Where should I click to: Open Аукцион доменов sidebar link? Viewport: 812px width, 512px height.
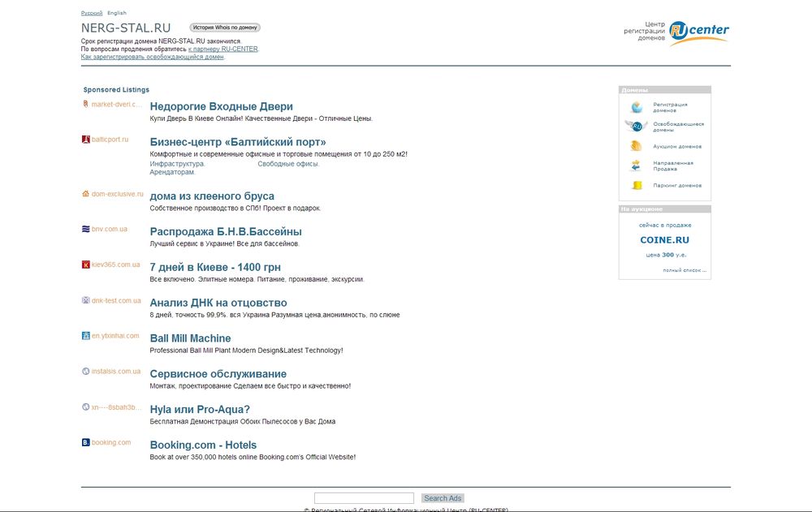(677, 147)
